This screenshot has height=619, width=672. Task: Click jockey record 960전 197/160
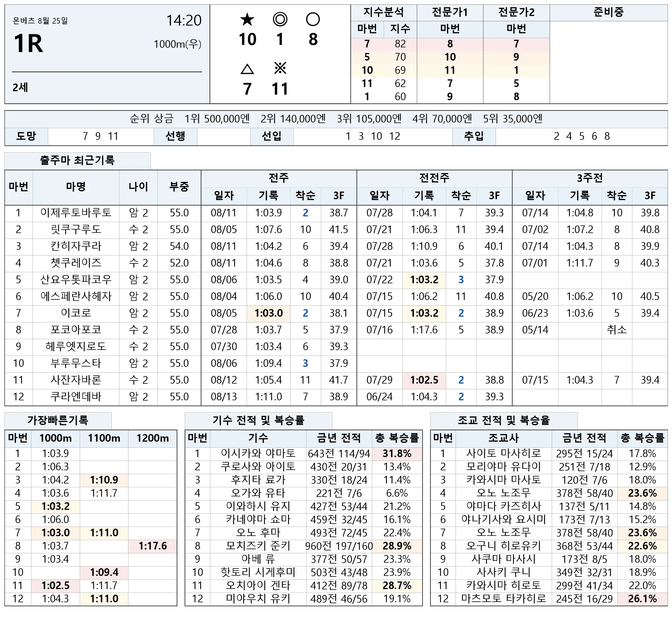pos(339,546)
